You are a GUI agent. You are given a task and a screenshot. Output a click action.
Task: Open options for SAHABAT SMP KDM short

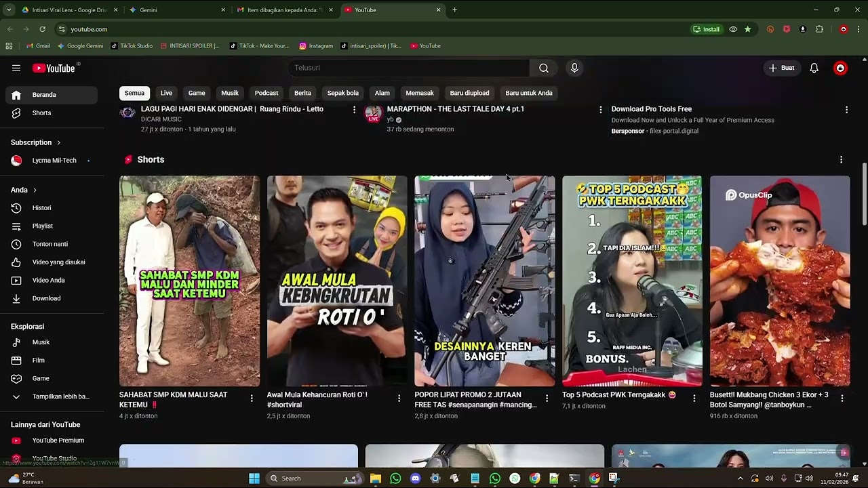pyautogui.click(x=252, y=399)
